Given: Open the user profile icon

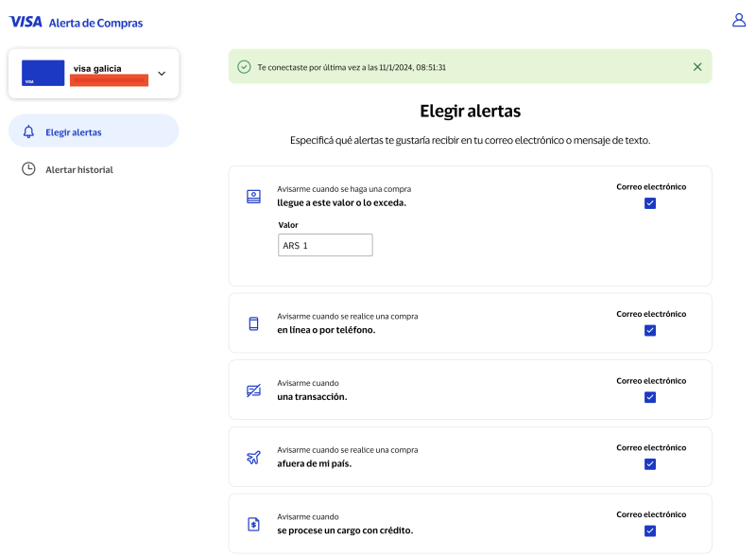Looking at the screenshot, I should point(739,20).
